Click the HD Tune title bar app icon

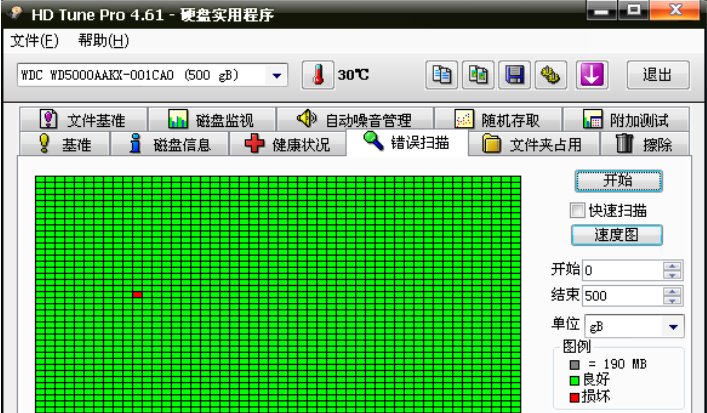pos(16,13)
